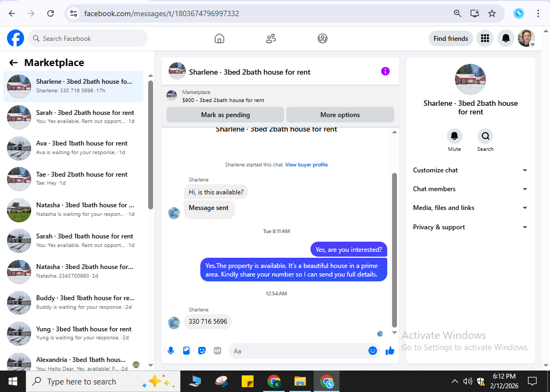Click the browser address bar URL
The width and height of the screenshot is (550, 392).
(162, 13)
